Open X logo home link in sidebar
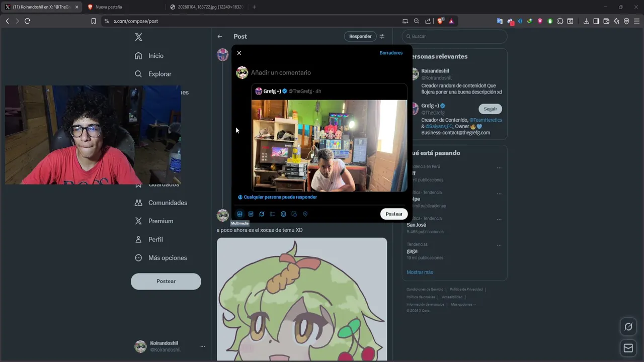The height and width of the screenshot is (362, 644). click(x=138, y=37)
